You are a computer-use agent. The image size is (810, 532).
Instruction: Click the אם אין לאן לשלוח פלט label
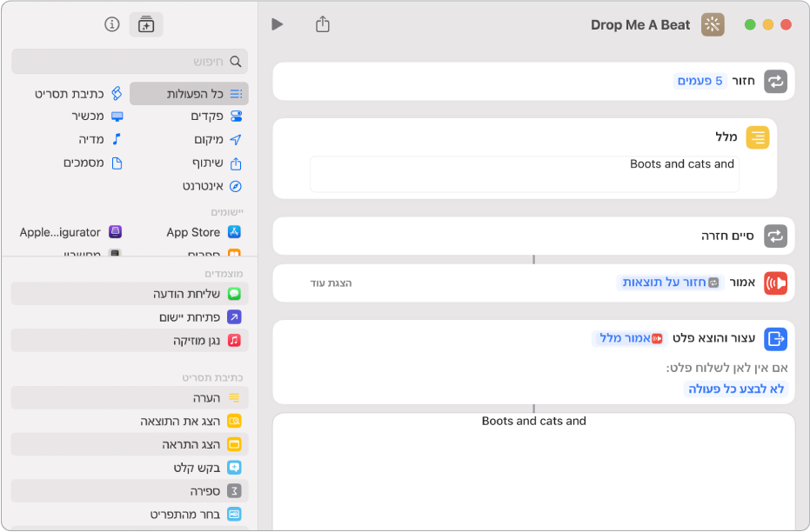pos(726,368)
